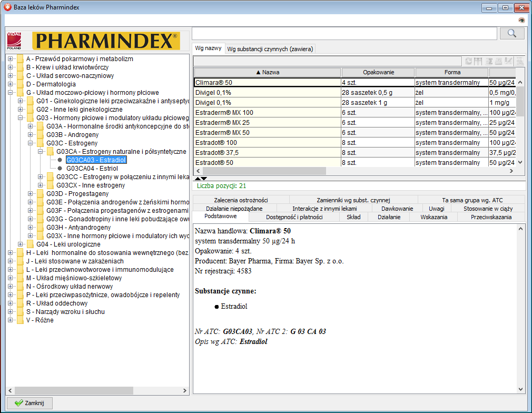Select G03H - Antyandrogeny in the tree
The width and height of the screenshot is (532, 413).
(78, 228)
